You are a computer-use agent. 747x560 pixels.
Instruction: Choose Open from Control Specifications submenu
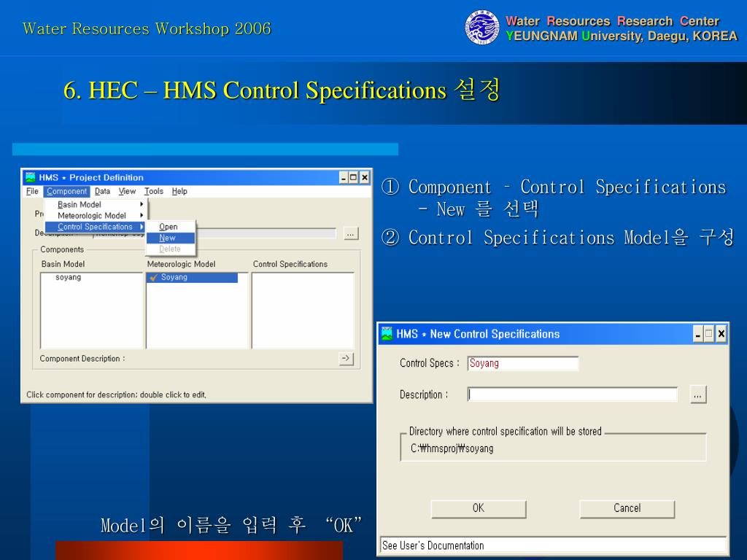[x=170, y=227]
